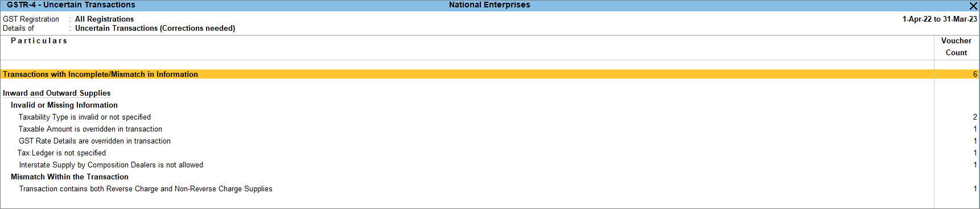Click the GST Registration label
This screenshot has height=209, width=980.
(x=31, y=19)
